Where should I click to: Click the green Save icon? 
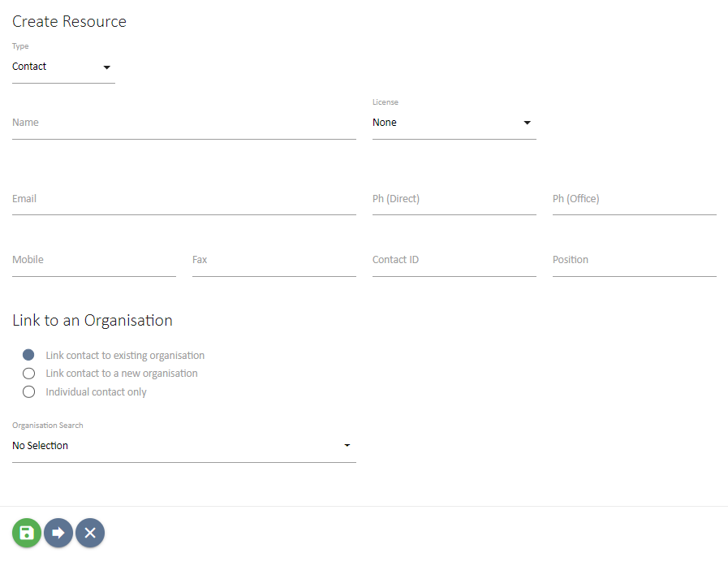pos(26,533)
